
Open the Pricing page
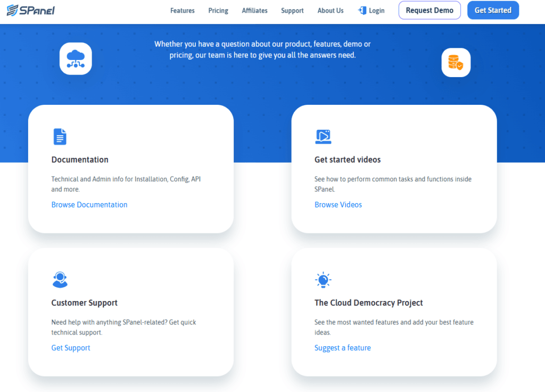pos(218,11)
